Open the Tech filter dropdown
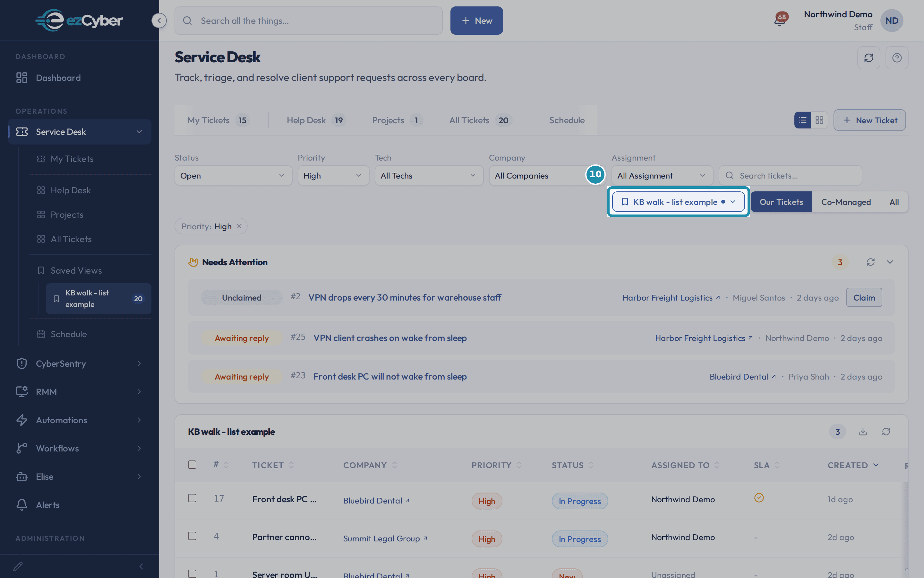The width and height of the screenshot is (924, 578). pos(429,175)
